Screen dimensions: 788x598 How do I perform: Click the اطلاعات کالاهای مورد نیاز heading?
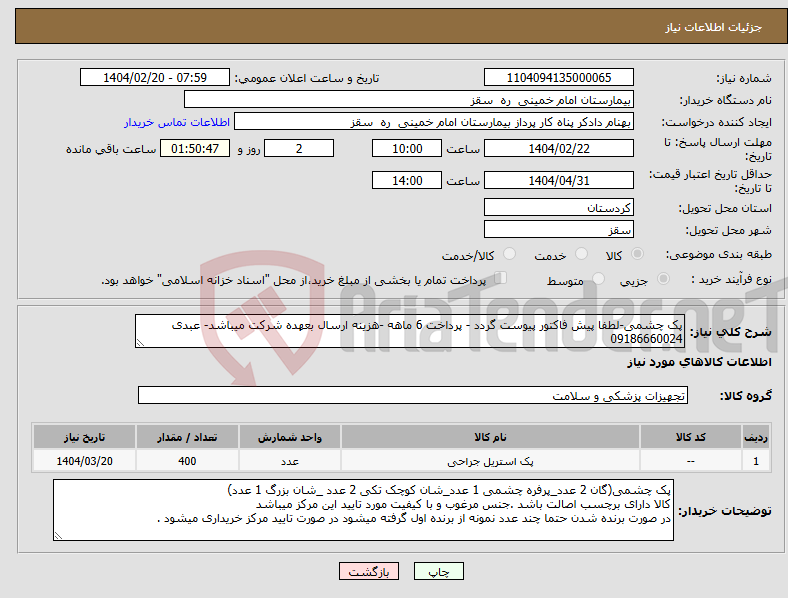(x=699, y=362)
